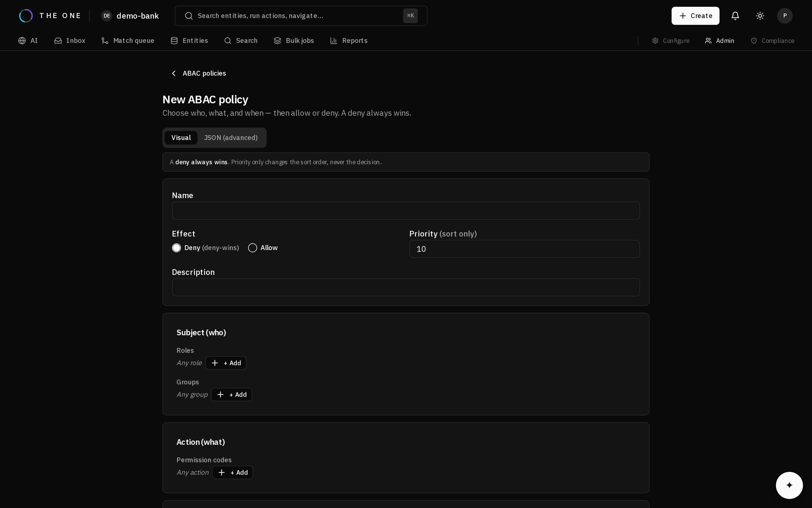The height and width of the screenshot is (508, 812).
Task: Add a permission code action
Action: pyautogui.click(x=233, y=472)
